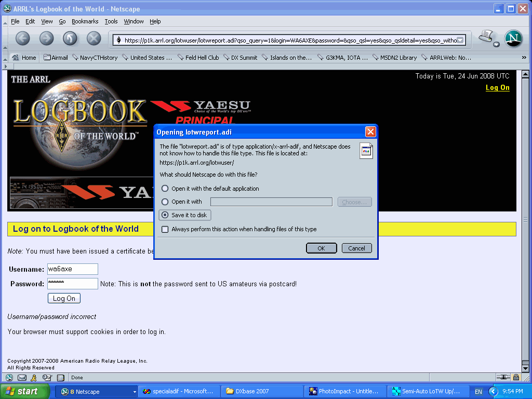
Task: Open the G3KMA, IOTA bookmark
Action: click(x=342, y=58)
